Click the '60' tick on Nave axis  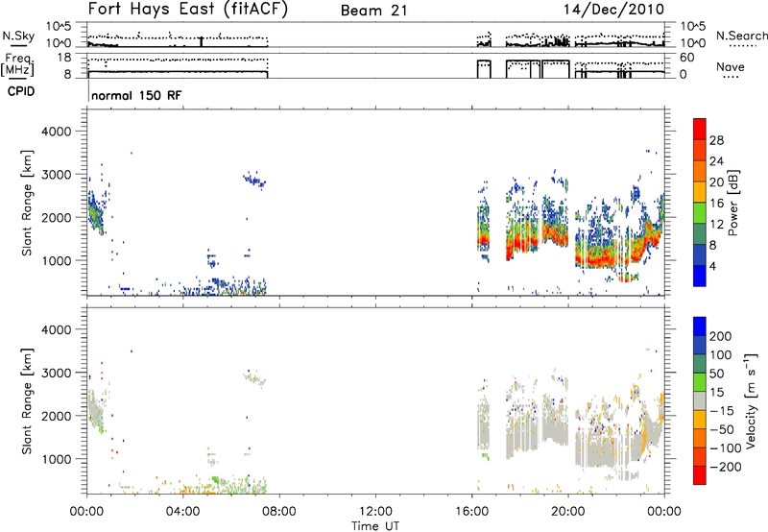pos(687,58)
